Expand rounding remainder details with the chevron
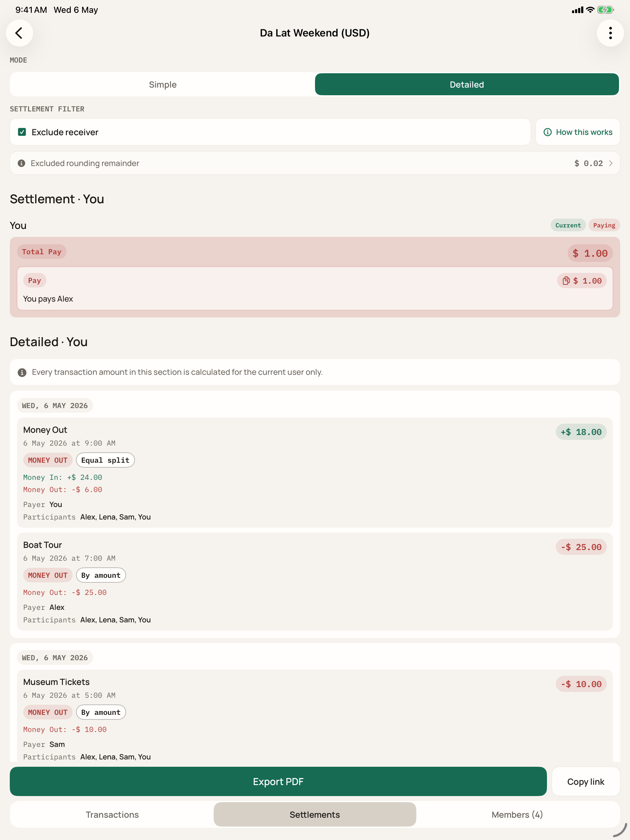Screen dimensions: 630x840 pos(611,163)
